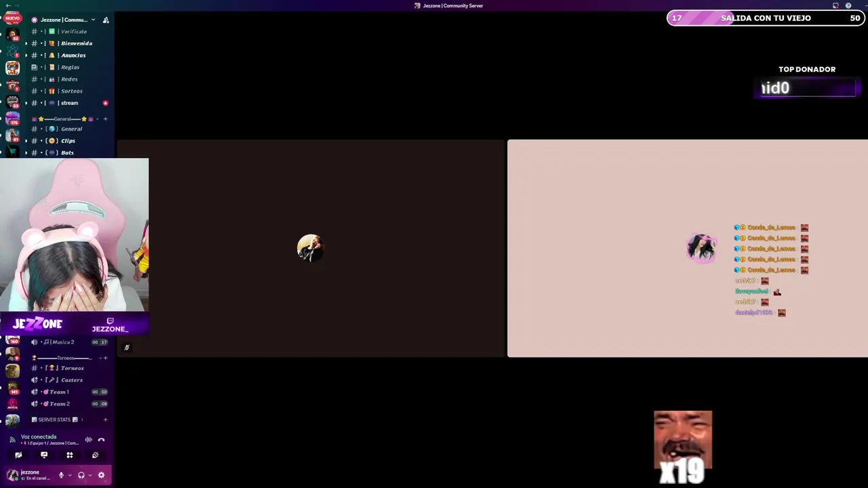Open the invite people icon beside server name
The image size is (868, 488).
coord(106,20)
